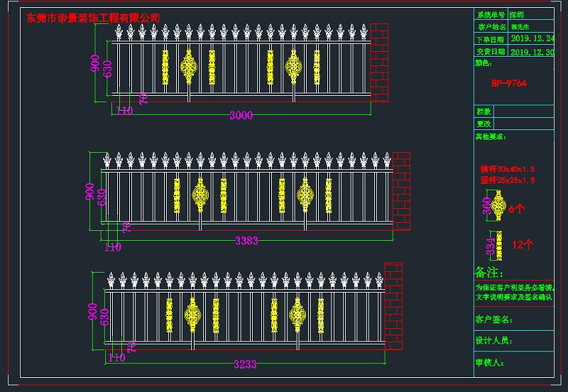This screenshot has width=568, height=392.
Task: Click the 3000 width dimension text
Action: point(241,116)
